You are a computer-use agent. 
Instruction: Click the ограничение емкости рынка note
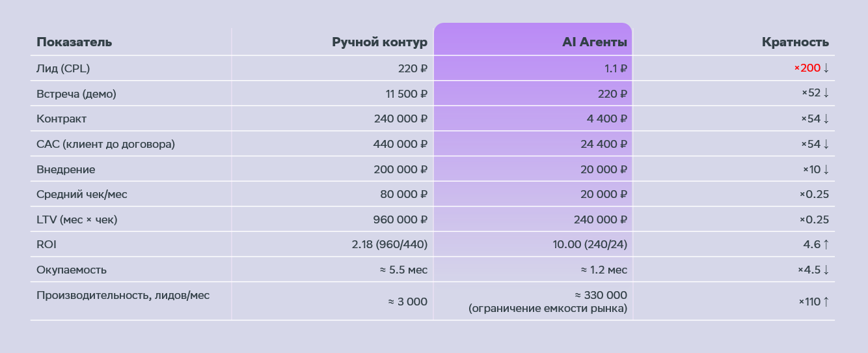[548, 309]
